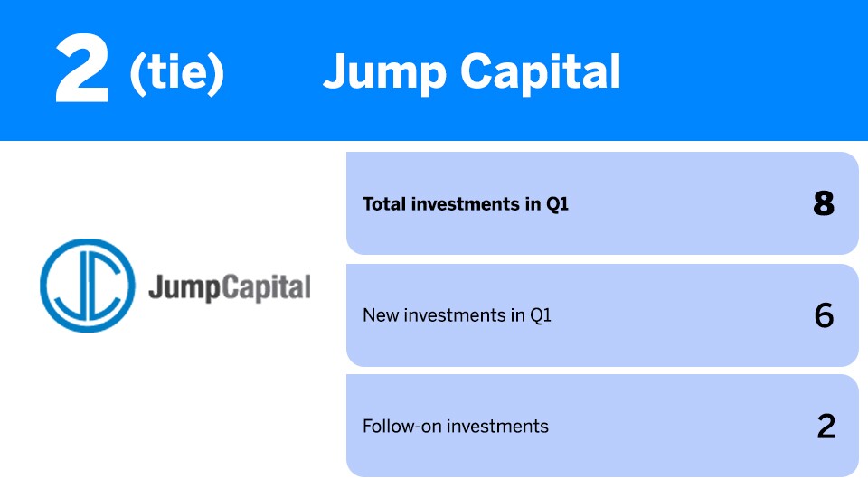Viewport: 868px width, 488px height.
Task: Click the circular JC logo icon
Action: coord(88,286)
